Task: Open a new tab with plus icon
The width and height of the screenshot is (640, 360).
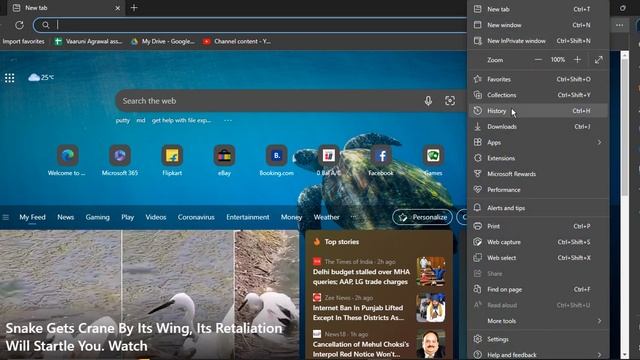Action: pyautogui.click(x=134, y=8)
